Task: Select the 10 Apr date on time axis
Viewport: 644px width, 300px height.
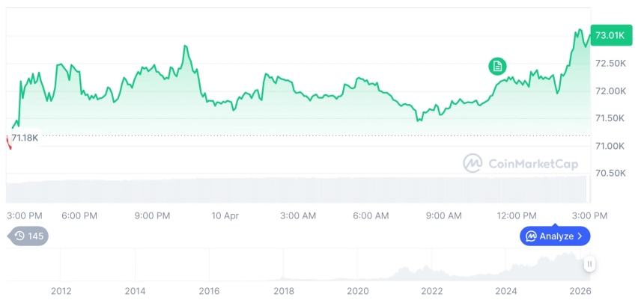Action: click(225, 215)
